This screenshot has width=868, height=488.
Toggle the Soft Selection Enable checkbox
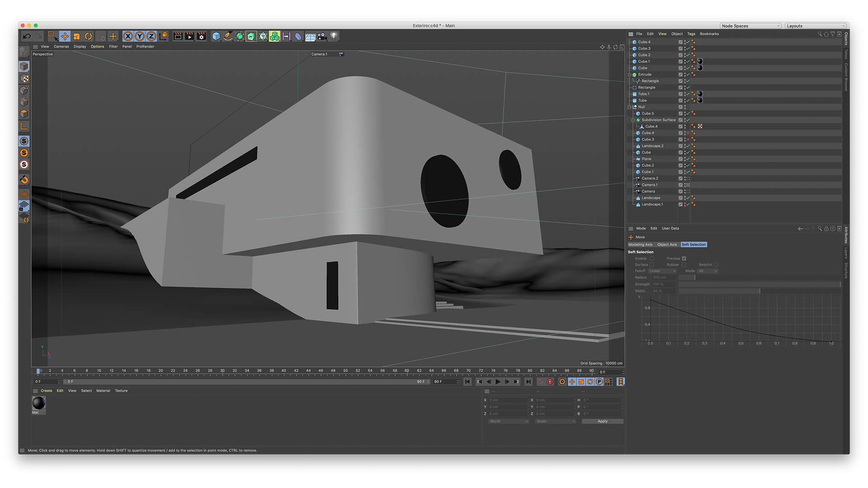(651, 258)
